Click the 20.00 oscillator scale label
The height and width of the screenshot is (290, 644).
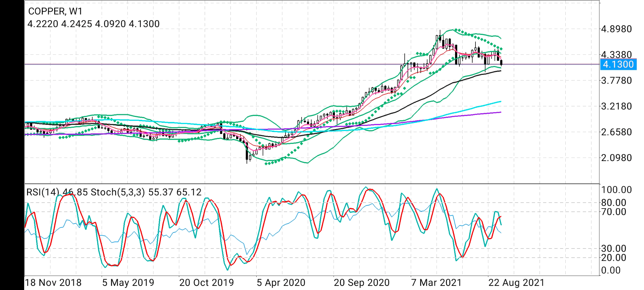coord(613,258)
